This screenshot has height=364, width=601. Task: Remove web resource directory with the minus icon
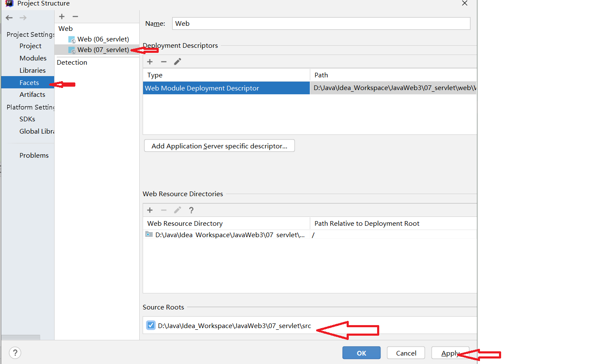pyautogui.click(x=164, y=210)
